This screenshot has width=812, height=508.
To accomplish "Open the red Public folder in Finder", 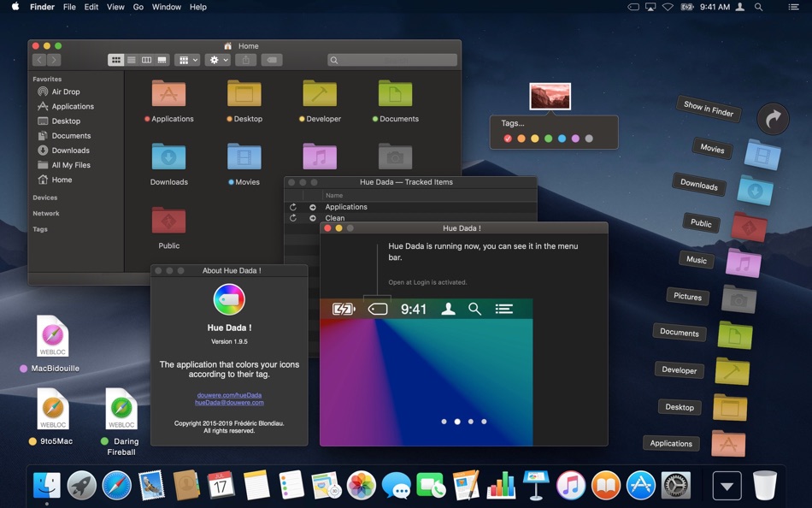I will [x=168, y=221].
